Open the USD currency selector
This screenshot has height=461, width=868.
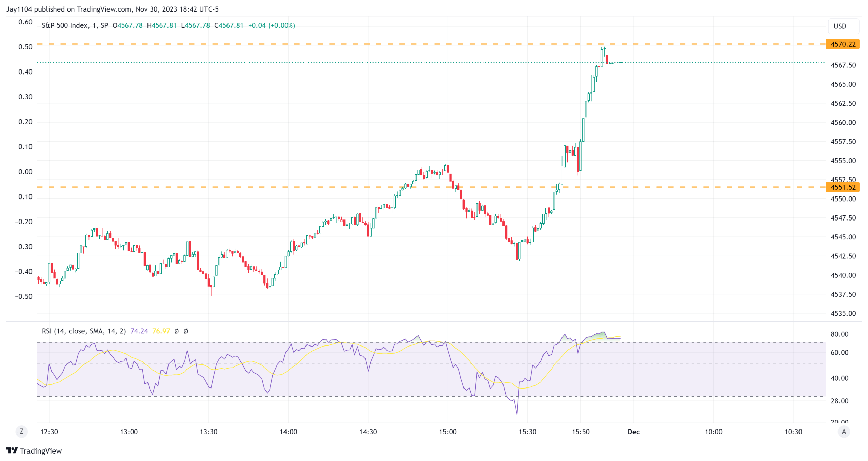(x=843, y=26)
